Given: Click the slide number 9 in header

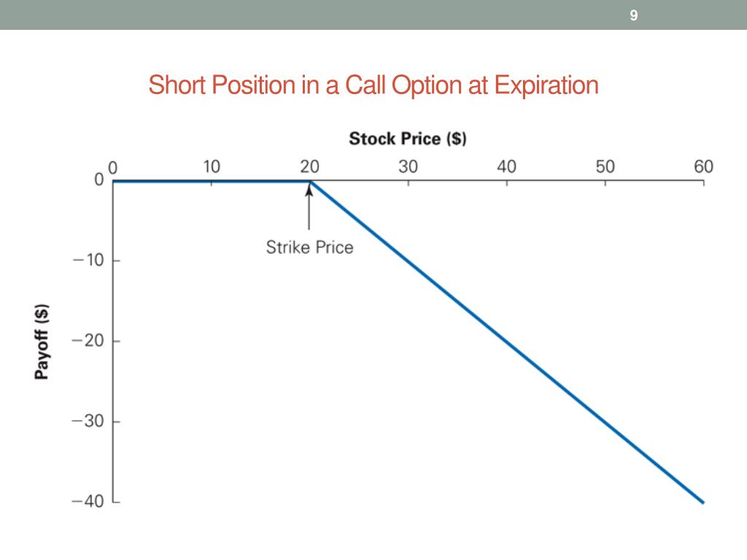Looking at the screenshot, I should click(x=634, y=15).
